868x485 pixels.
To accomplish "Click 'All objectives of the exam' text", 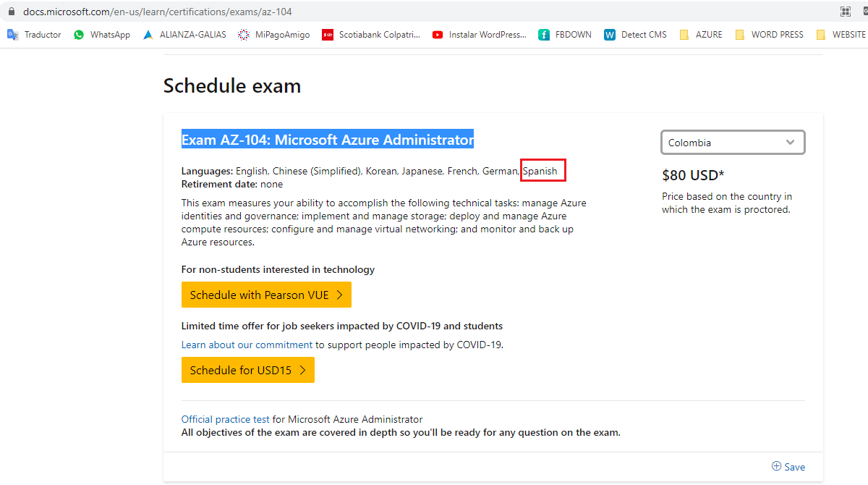I will [401, 433].
